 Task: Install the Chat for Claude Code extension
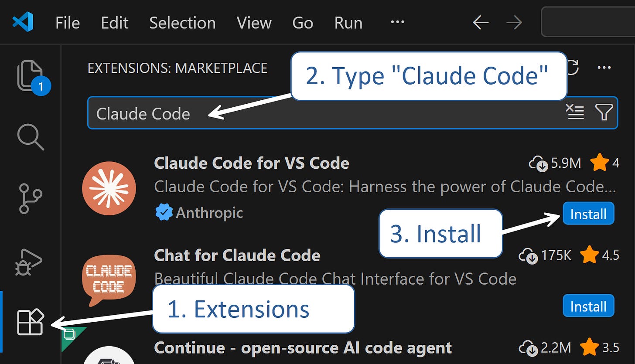(588, 306)
